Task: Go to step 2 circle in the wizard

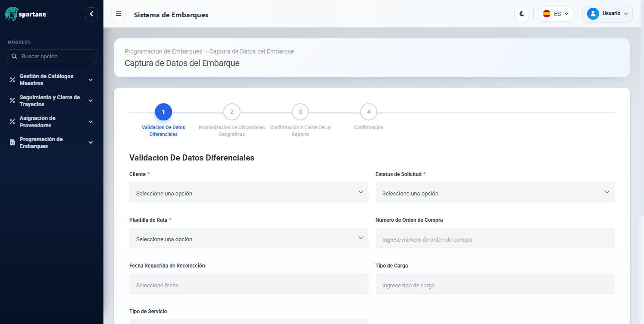Action: click(232, 112)
